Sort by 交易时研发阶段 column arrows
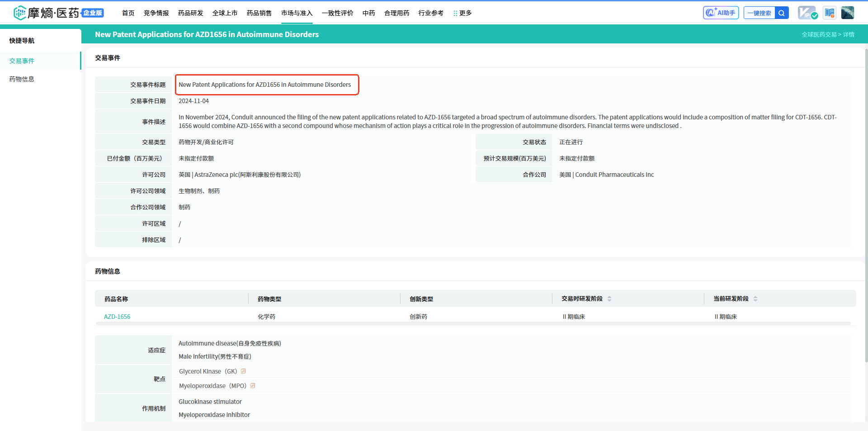Viewport: 868px width, 431px height. click(609, 298)
